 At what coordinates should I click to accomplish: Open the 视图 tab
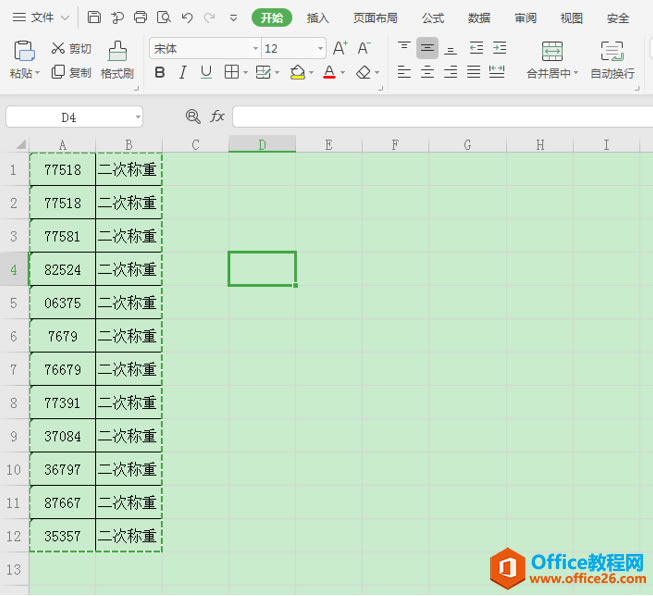[x=571, y=18]
